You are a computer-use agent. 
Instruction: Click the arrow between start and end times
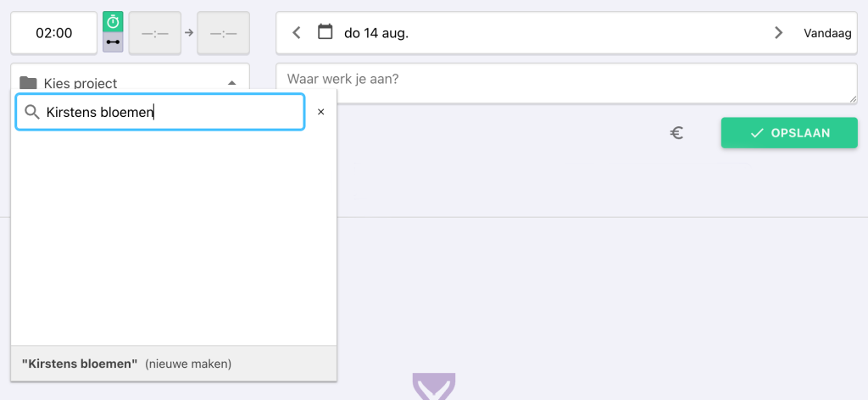coord(189,33)
